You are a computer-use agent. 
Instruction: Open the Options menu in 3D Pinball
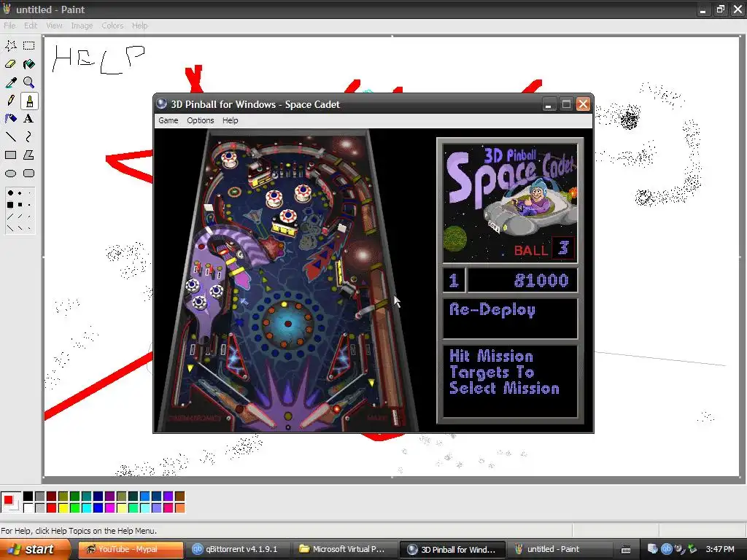[200, 120]
